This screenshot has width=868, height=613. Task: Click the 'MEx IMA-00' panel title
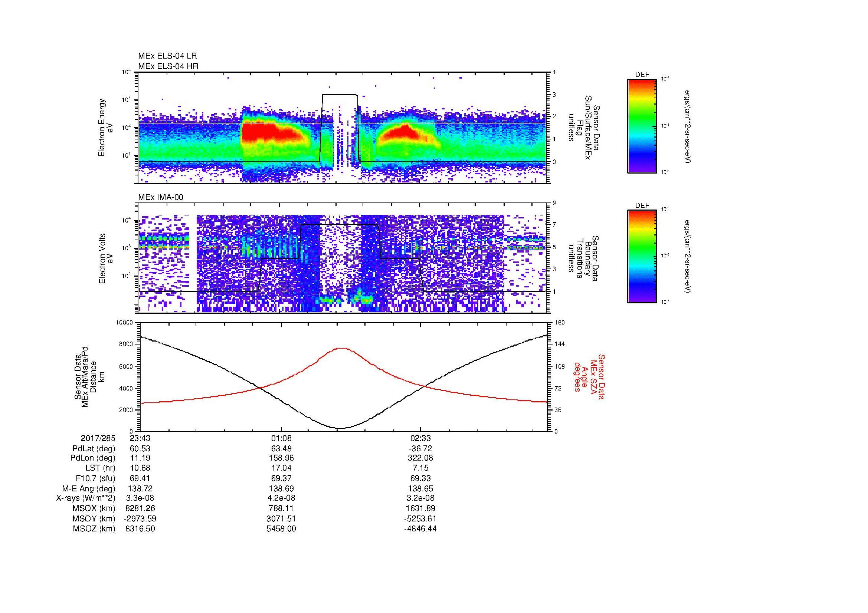coord(161,197)
